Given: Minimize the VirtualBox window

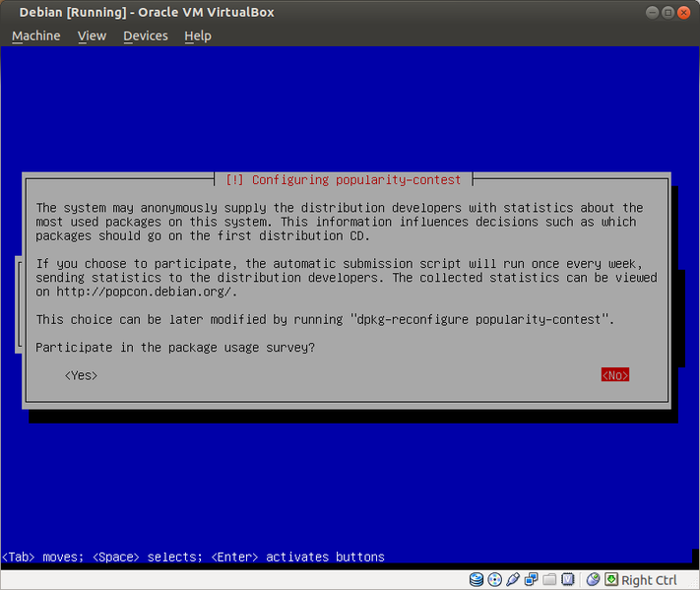Looking at the screenshot, I should pos(653,12).
